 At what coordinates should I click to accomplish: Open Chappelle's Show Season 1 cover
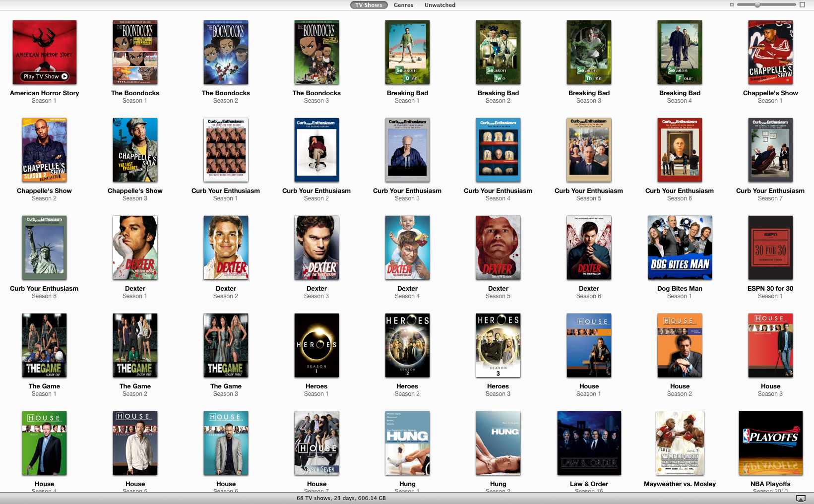[x=770, y=52]
